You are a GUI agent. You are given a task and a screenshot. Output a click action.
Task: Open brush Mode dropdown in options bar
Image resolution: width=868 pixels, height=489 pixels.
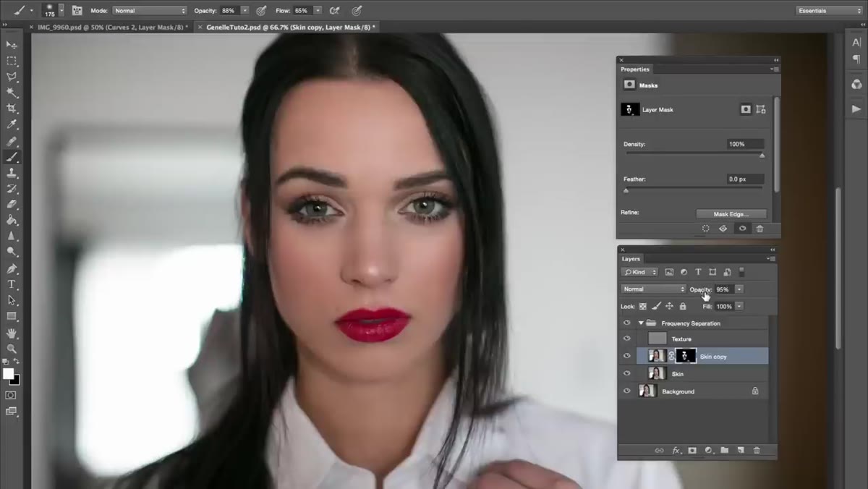[x=150, y=11]
